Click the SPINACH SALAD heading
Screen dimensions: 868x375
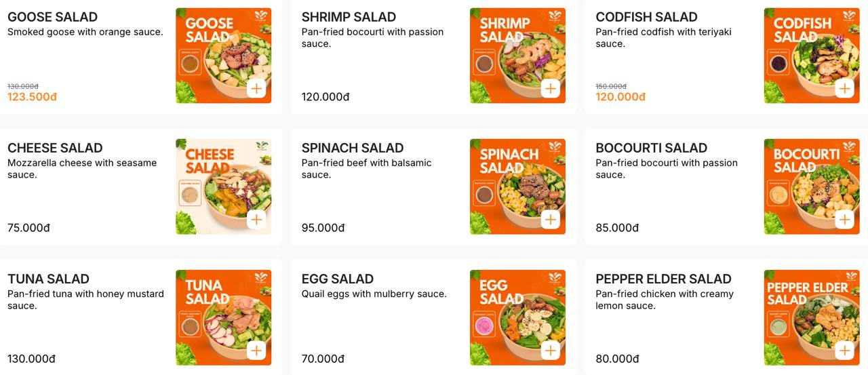point(353,148)
